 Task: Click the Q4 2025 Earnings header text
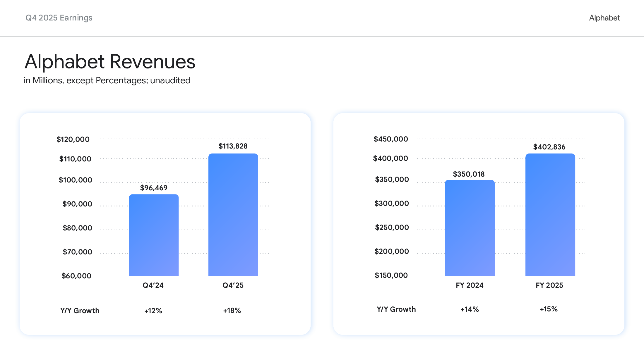(x=59, y=18)
